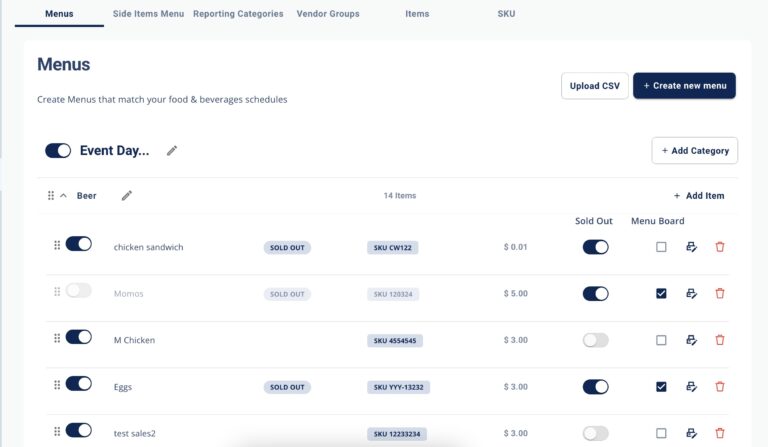768x447 pixels.
Task: Open the SKU tab
Action: [x=506, y=14]
